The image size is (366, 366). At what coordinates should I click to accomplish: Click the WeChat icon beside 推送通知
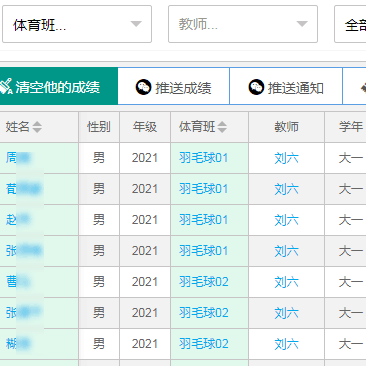256,87
